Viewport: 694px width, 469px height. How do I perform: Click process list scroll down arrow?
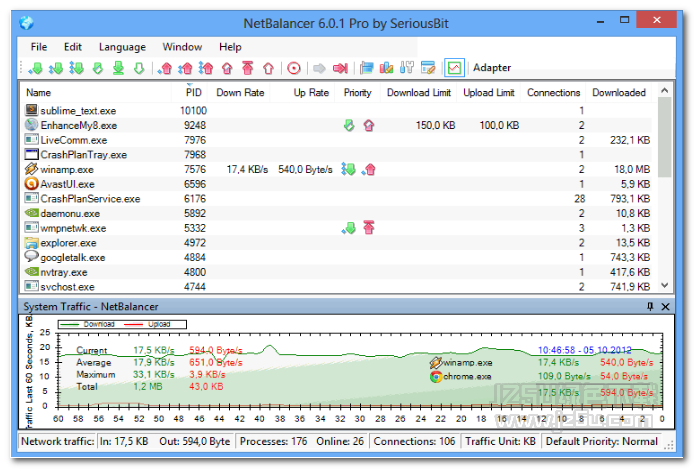pos(664,285)
